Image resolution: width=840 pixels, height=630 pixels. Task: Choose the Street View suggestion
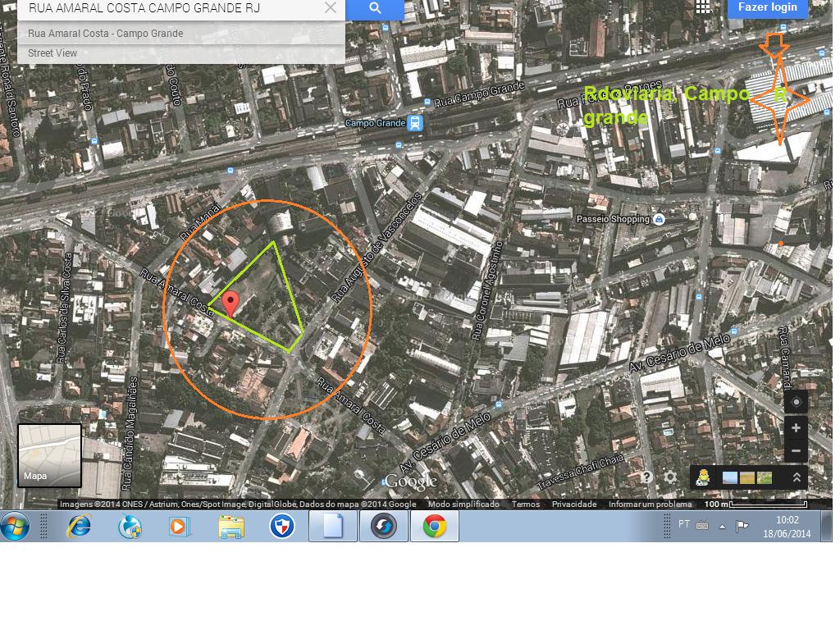coord(181,53)
